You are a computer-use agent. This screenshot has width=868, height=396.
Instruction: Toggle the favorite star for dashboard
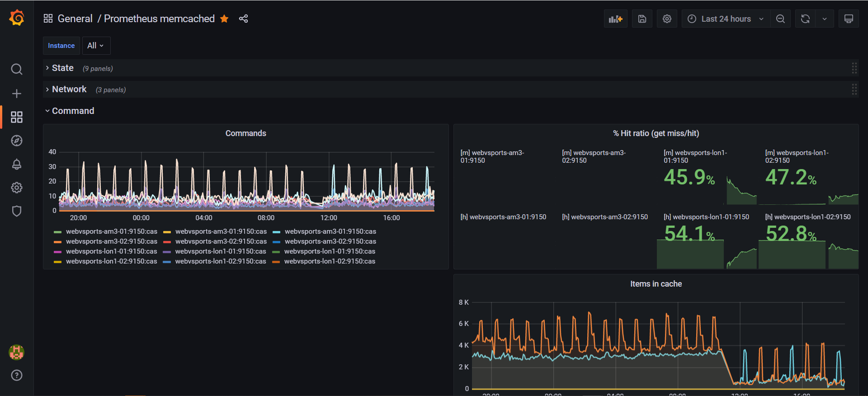[x=224, y=19]
